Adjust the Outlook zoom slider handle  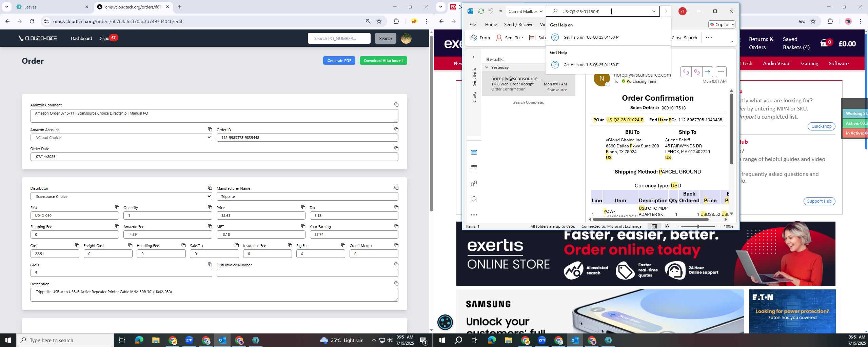click(x=698, y=226)
